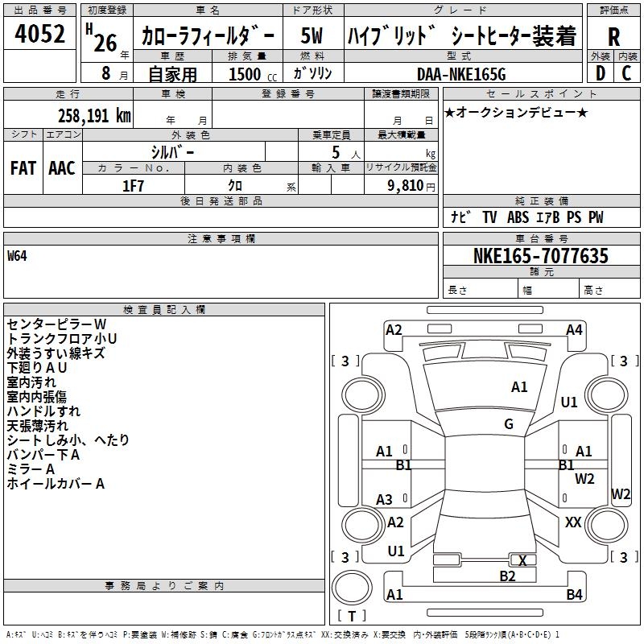This screenshot has width=644, height=644.
Task: Click inspector note ホイールカバーA
Action: (x=56, y=484)
